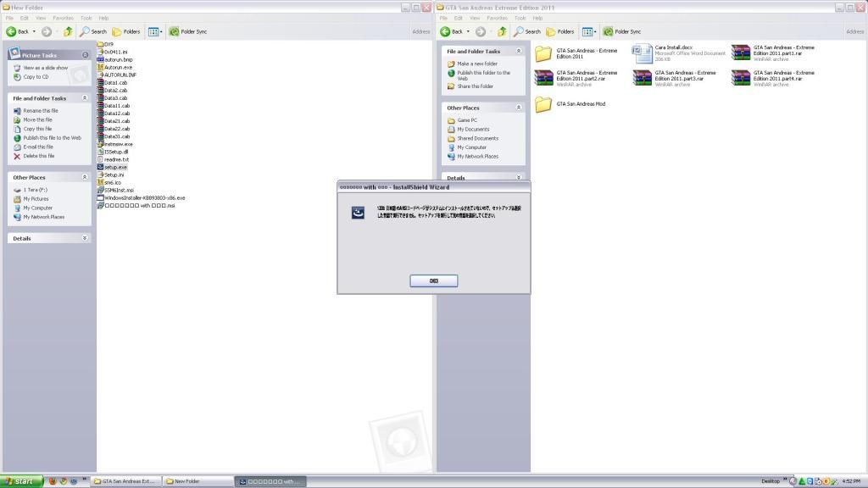The image size is (868, 488).
Task: Click Move this file link
Action: [37, 119]
